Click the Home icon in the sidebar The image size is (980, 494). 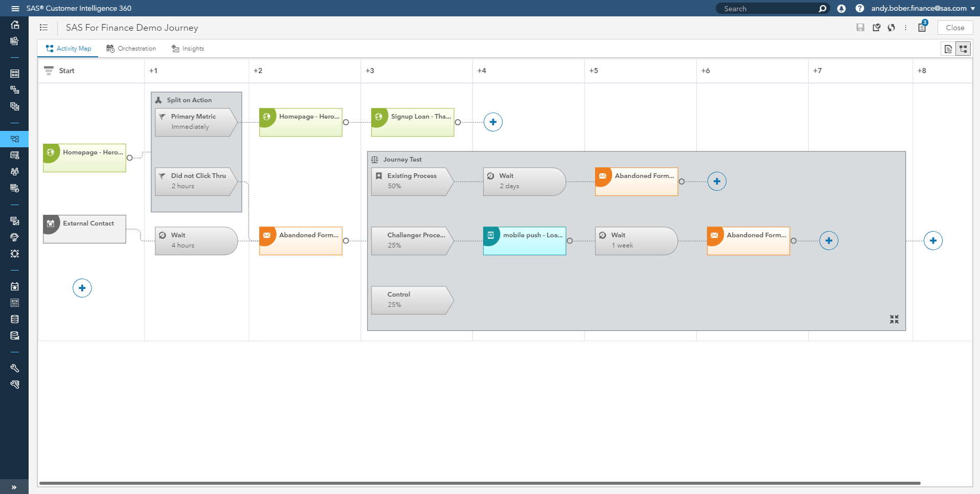pyautogui.click(x=15, y=25)
